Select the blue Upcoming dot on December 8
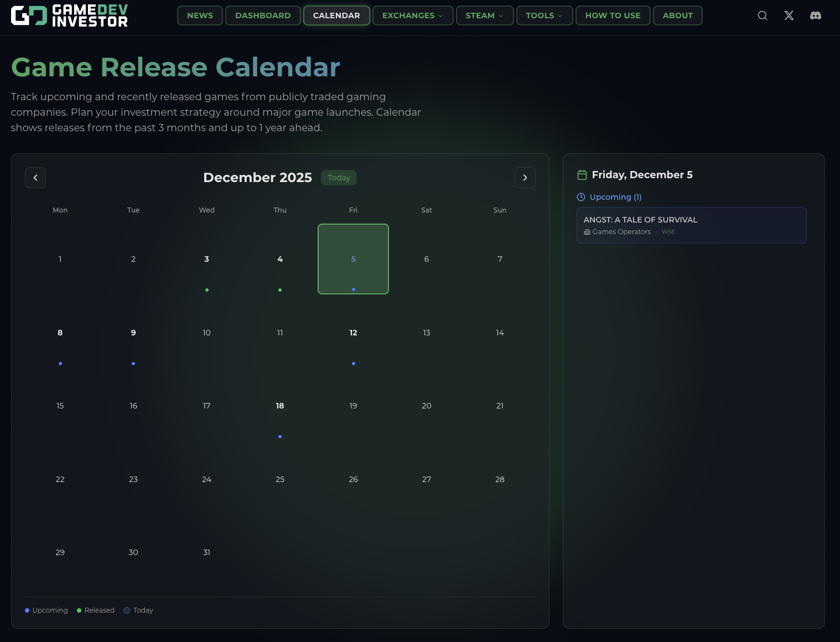 [60, 364]
